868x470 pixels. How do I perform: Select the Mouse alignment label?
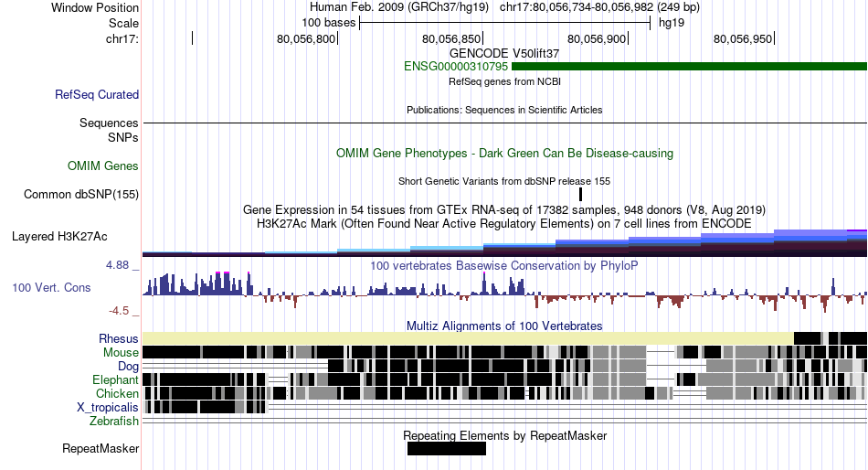click(x=121, y=353)
